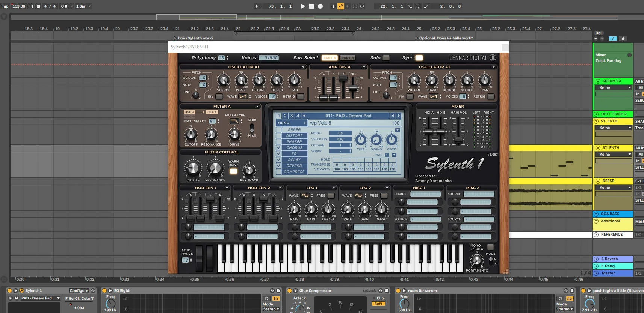Unfold the SERUM FX track arrow
This screenshot has height=313, width=644.
coord(598,81)
